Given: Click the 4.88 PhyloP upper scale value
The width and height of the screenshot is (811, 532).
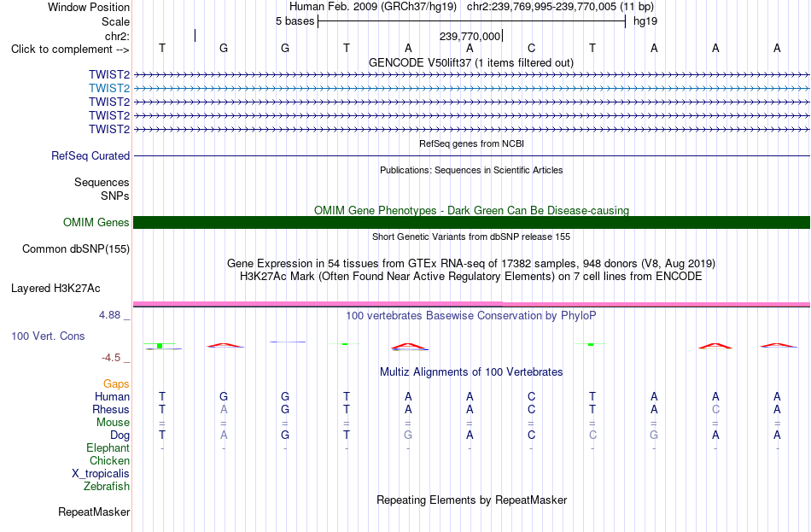Looking at the screenshot, I should click(x=109, y=315).
